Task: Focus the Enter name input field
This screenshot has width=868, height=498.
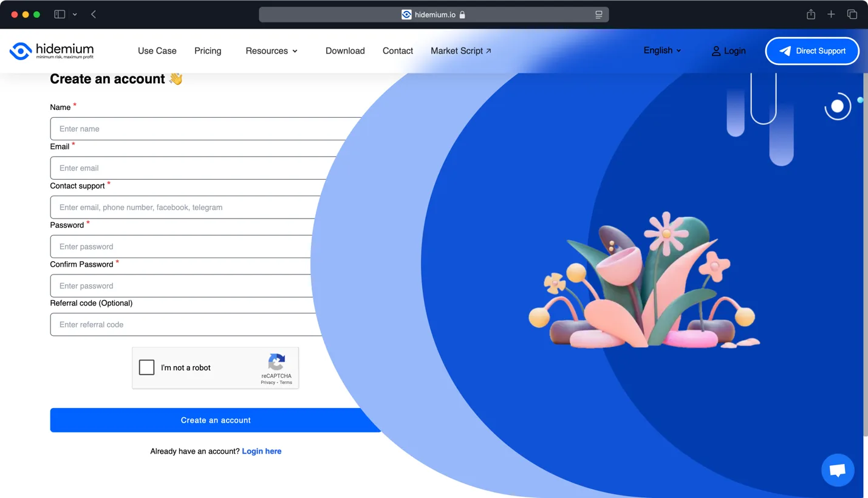Action: (207, 129)
